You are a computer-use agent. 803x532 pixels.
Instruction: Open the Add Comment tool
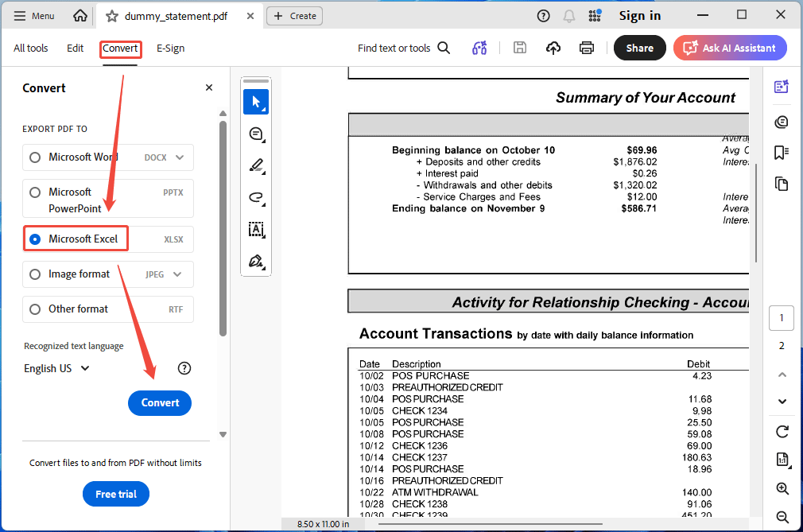[256, 134]
